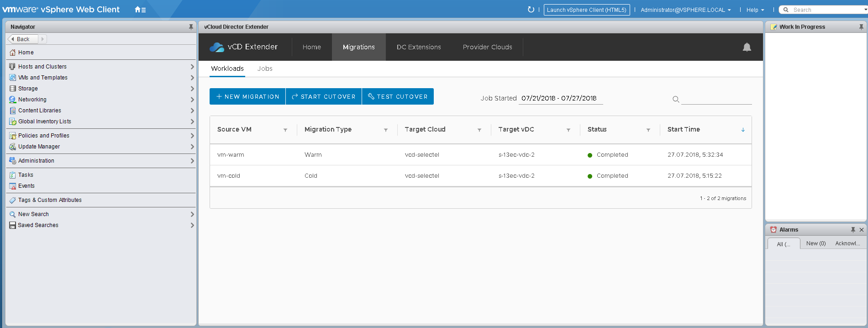Click the migrations search magnifier icon

click(x=676, y=99)
